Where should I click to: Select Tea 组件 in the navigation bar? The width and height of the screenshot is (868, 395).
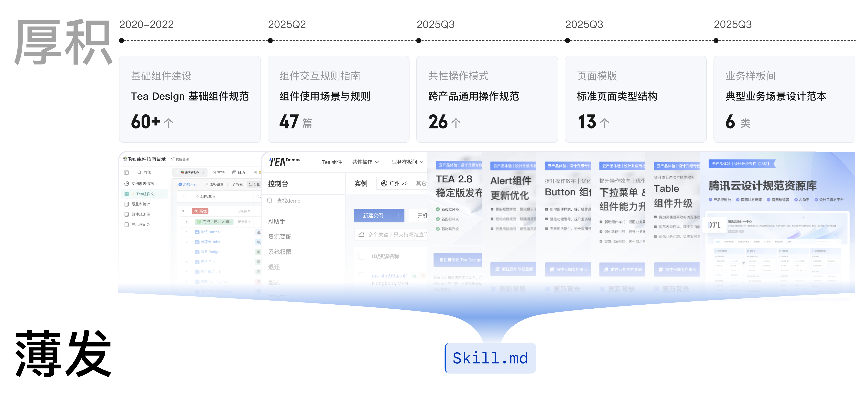tap(332, 162)
